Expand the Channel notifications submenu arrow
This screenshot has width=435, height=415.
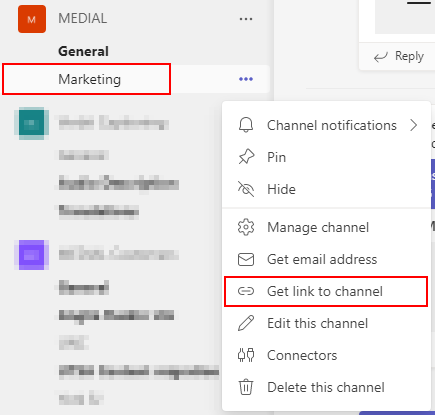[x=413, y=125]
